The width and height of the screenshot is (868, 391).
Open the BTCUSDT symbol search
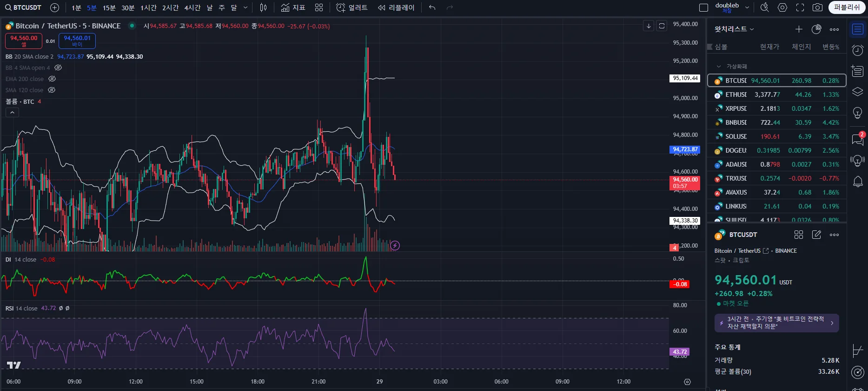[23, 7]
